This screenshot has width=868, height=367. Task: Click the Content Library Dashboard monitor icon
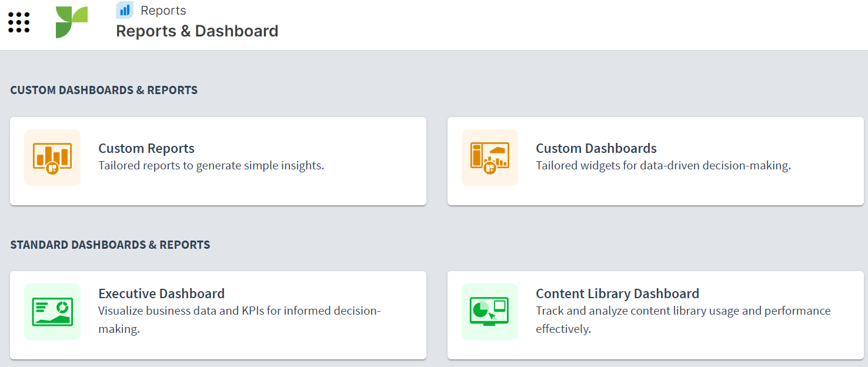[490, 312]
